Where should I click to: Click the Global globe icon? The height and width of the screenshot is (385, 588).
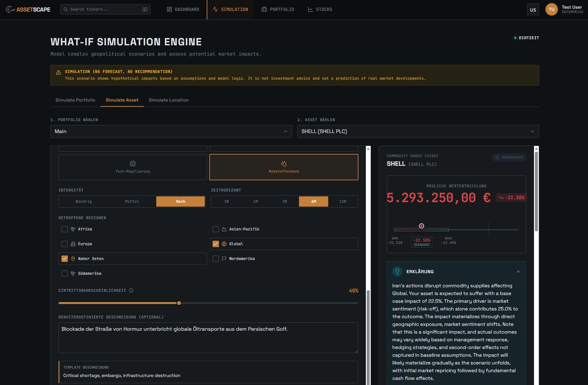(224, 244)
